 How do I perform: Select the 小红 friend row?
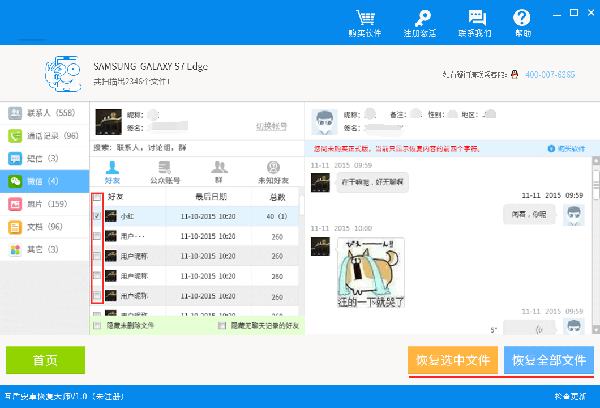pyautogui.click(x=194, y=216)
